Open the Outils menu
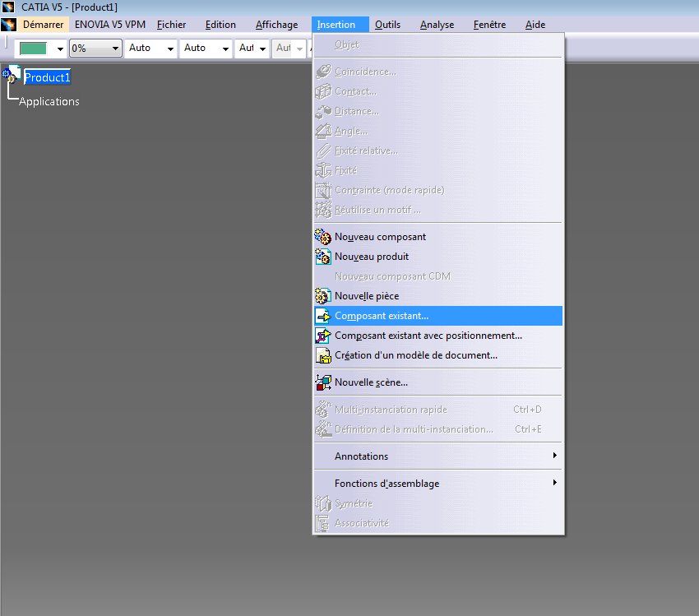 [x=387, y=25]
